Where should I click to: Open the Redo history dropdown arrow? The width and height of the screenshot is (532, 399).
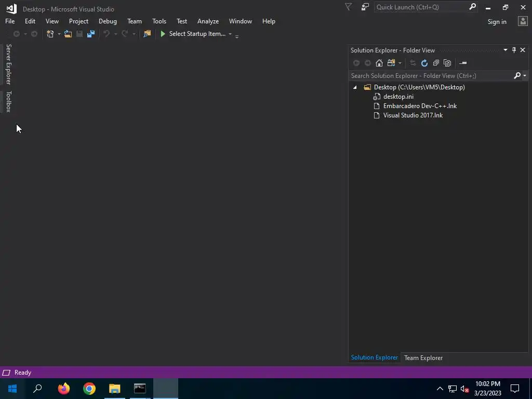[x=134, y=34]
